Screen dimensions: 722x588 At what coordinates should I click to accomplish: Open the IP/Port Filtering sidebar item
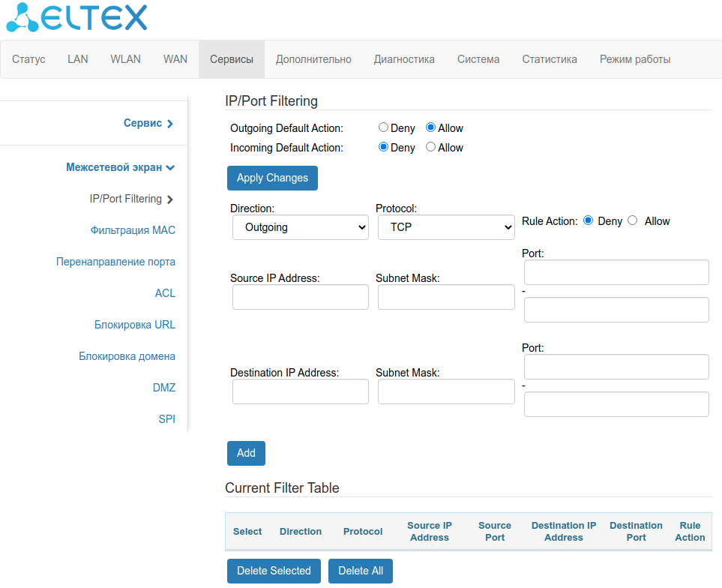126,199
